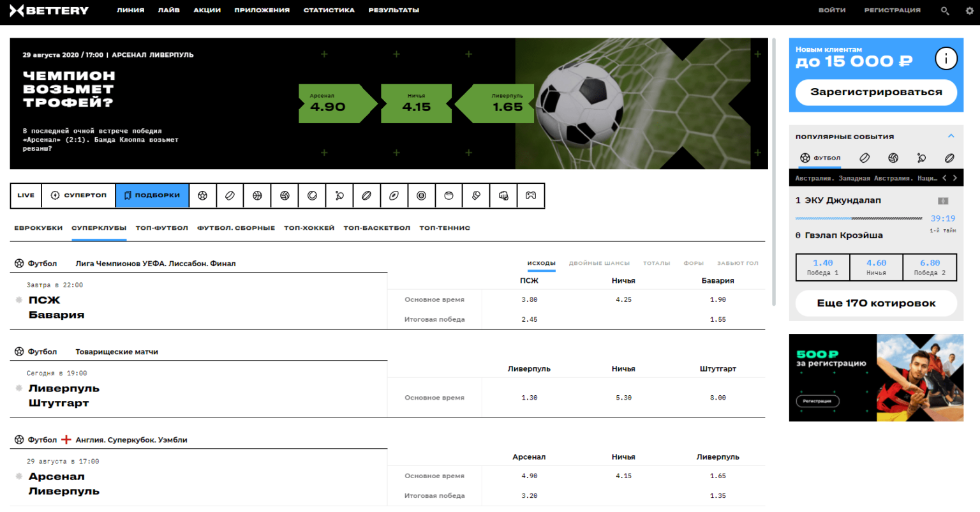Toggle favorite star for Арсенал – Ливерпуль match

19,476
